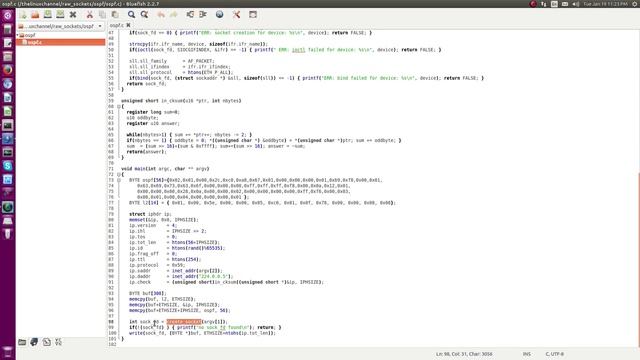Click the Paste clipboard toolbar icon
This screenshot has width=640, height=360.
click(x=115, y=15)
